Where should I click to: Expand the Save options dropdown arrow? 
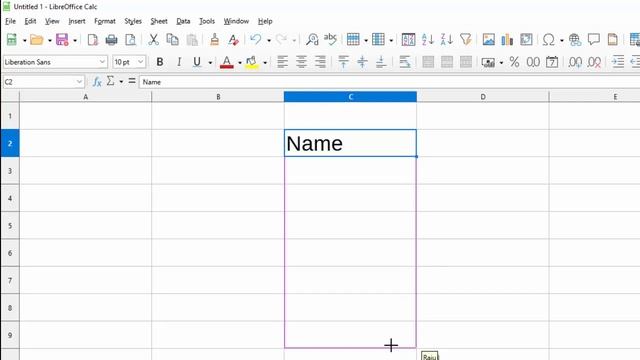[x=75, y=40]
